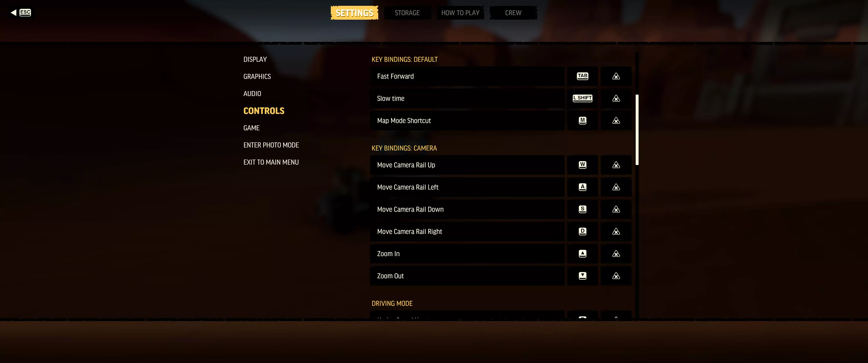868x363 pixels.
Task: Click the back arrow ESC button
Action: [x=21, y=12]
